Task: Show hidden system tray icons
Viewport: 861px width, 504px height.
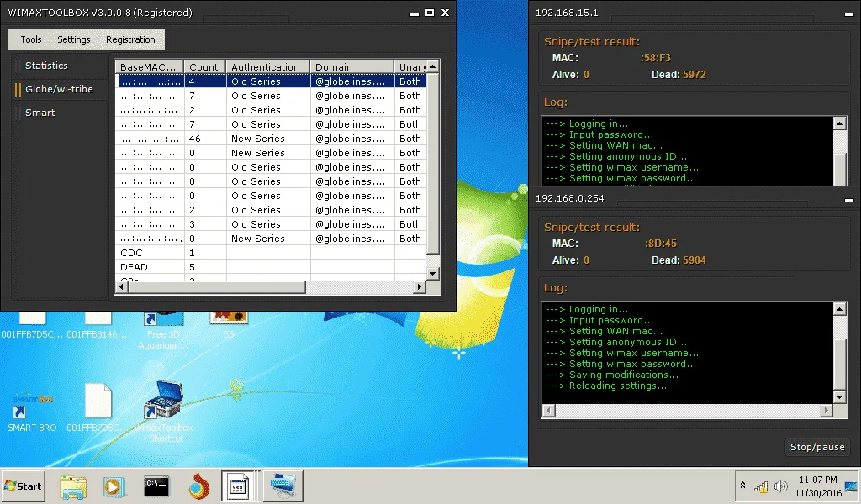Action: 743,486
